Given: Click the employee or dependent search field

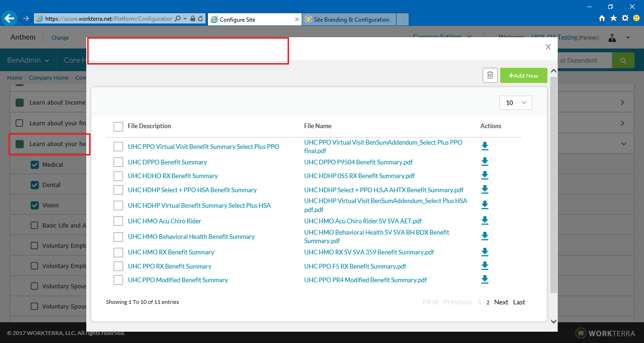Looking at the screenshot, I should click(585, 60).
